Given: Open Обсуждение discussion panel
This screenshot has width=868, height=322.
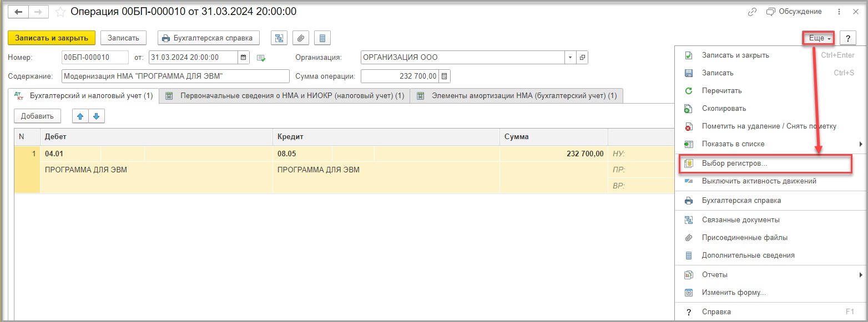Looking at the screenshot, I should click(794, 12).
